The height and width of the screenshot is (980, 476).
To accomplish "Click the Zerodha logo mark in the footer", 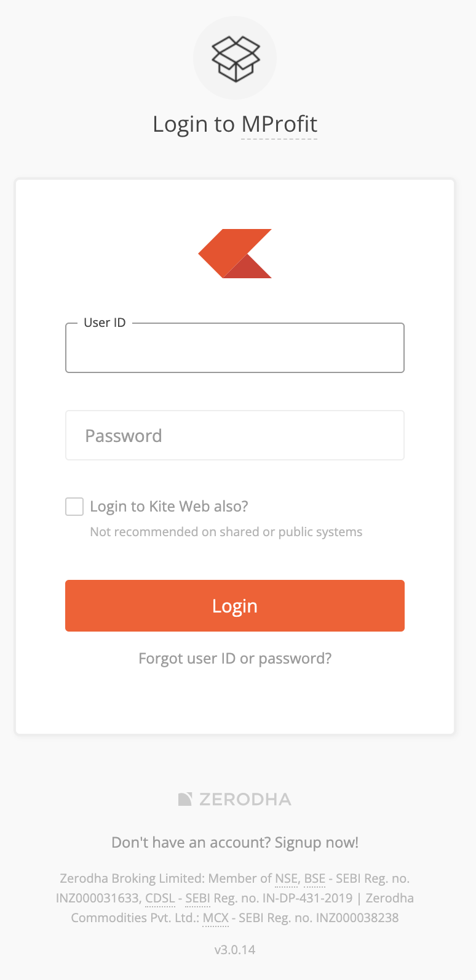I will coord(185,799).
